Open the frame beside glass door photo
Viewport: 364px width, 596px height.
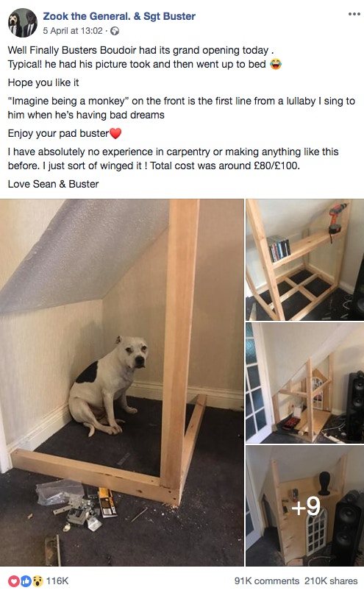[304, 383]
